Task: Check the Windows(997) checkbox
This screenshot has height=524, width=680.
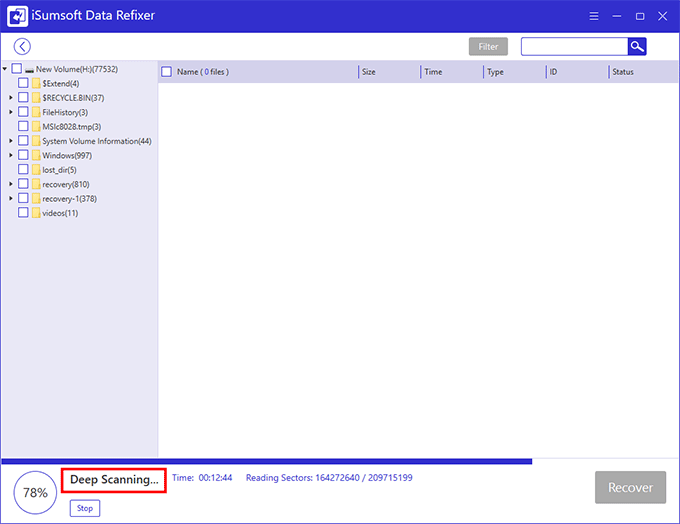Action: pos(23,155)
